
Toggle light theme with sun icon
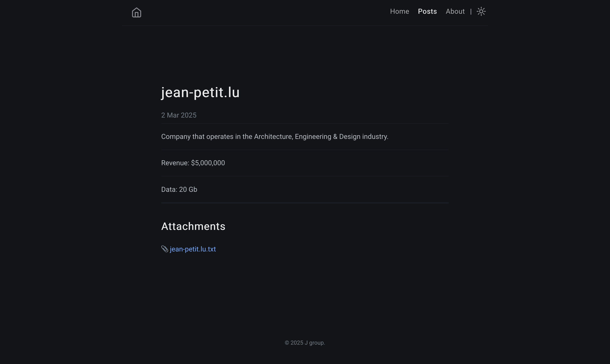(481, 11)
